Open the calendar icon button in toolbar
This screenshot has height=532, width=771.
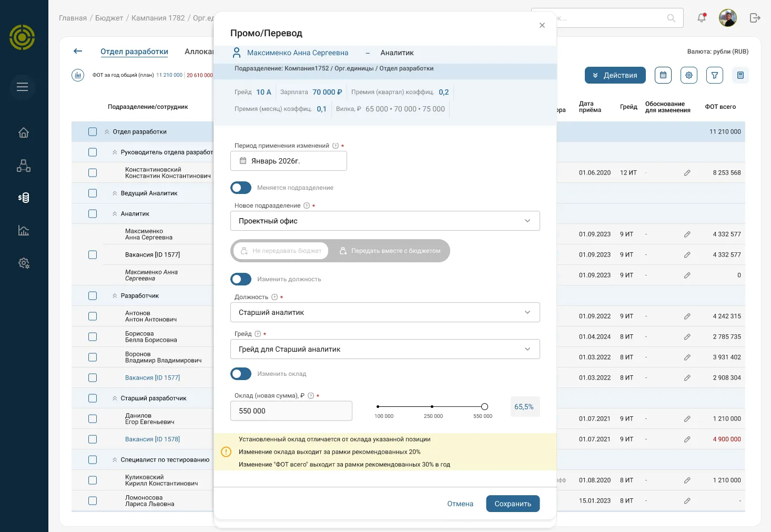(x=663, y=75)
